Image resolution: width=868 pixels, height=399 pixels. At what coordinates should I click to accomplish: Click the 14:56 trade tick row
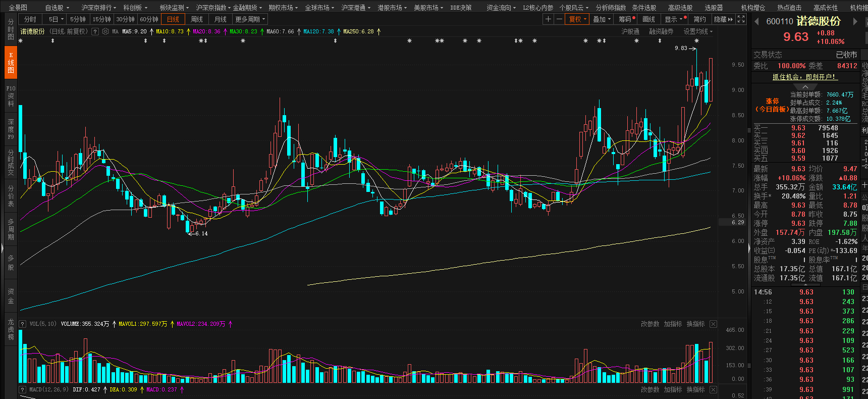(806, 292)
